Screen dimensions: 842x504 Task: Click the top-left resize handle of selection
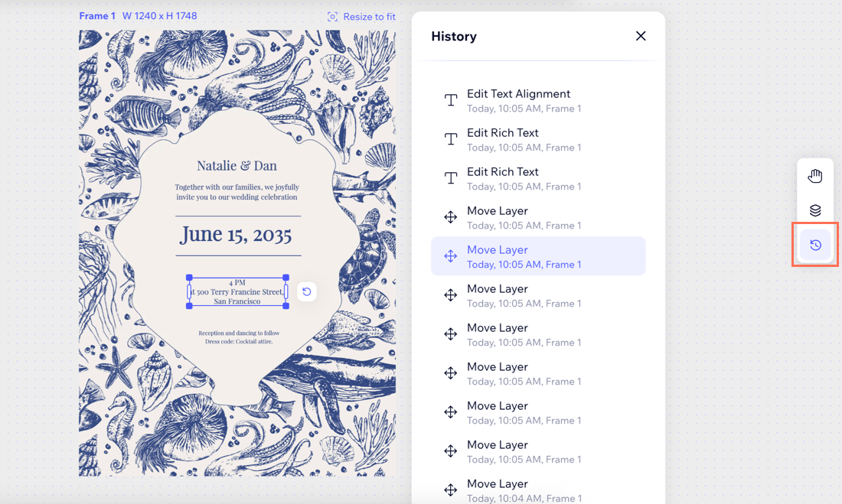pyautogui.click(x=189, y=278)
